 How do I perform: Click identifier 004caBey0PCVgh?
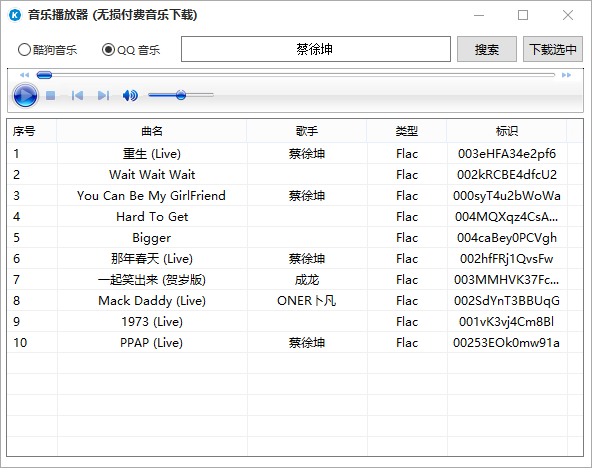pyautogui.click(x=507, y=238)
